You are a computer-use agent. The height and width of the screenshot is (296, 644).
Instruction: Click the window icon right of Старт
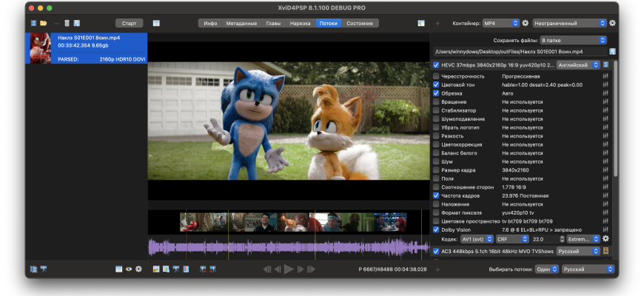click(156, 24)
